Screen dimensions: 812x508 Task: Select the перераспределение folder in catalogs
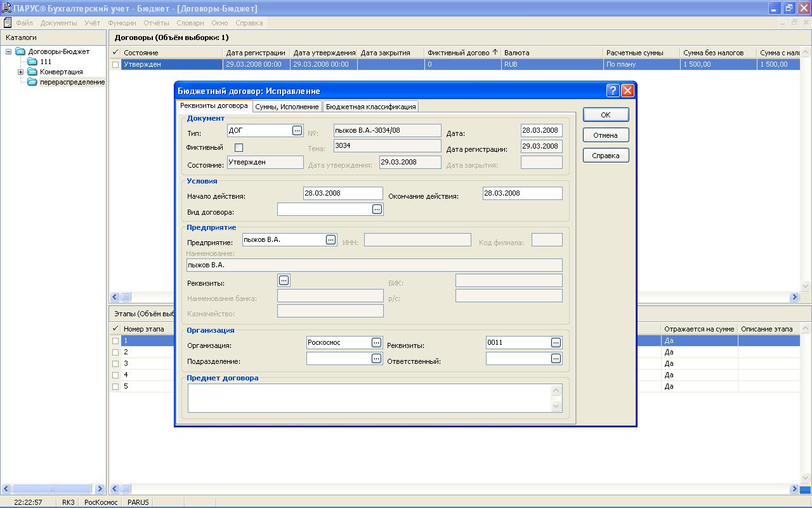click(x=72, y=82)
